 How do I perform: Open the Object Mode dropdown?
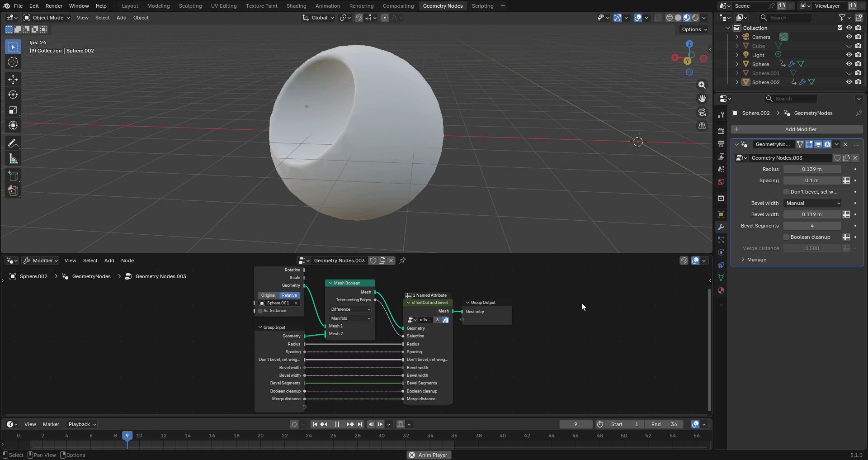click(x=47, y=18)
